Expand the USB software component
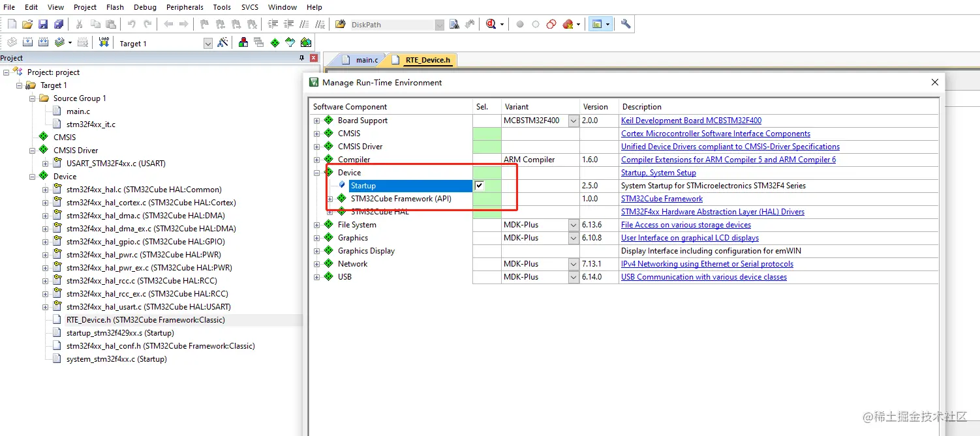This screenshot has width=980, height=436. tap(317, 277)
